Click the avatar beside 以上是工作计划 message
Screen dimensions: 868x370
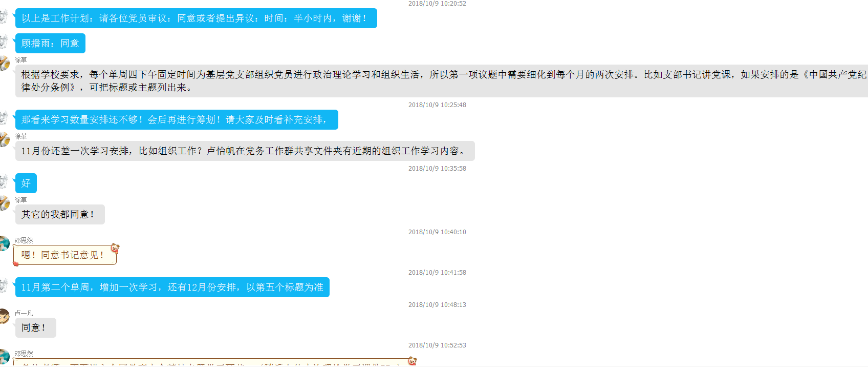tap(4, 16)
